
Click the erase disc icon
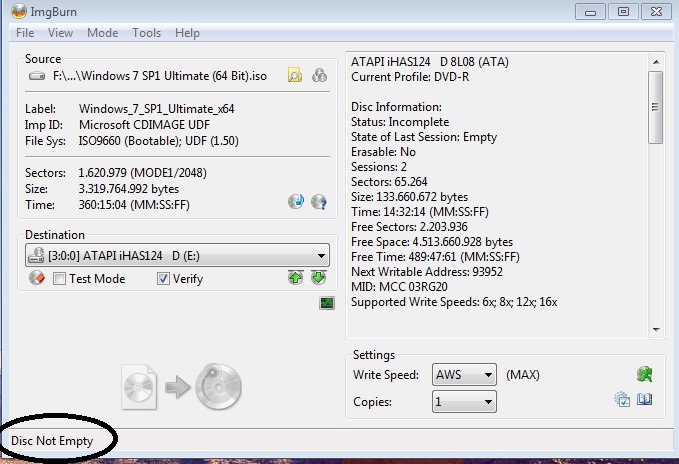pyautogui.click(x=37, y=278)
